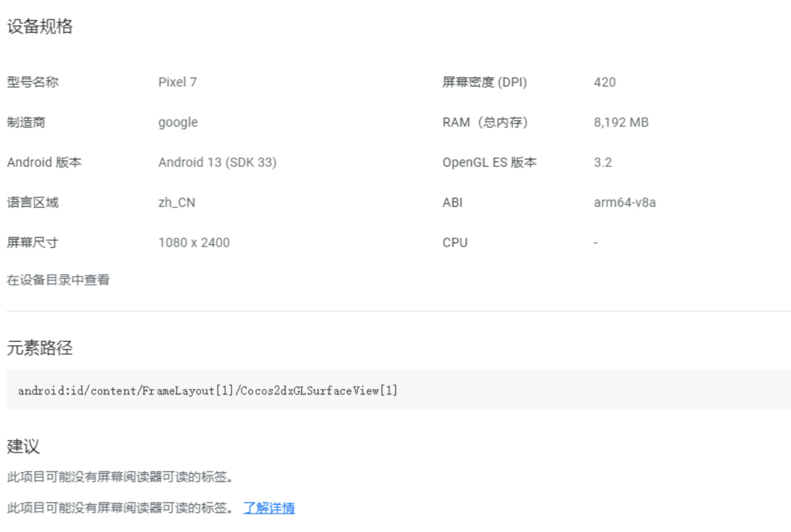Click the 制造商 label
This screenshot has width=791, height=532.
26,123
